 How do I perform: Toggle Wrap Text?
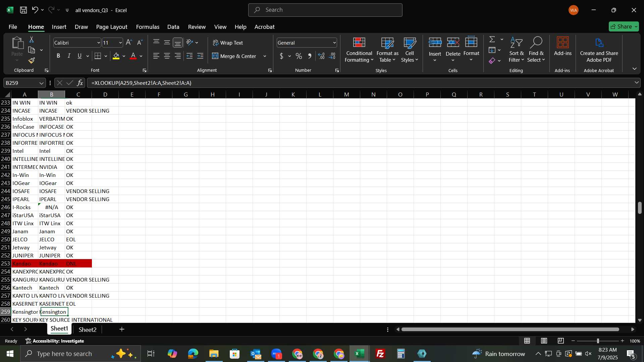tap(228, 43)
